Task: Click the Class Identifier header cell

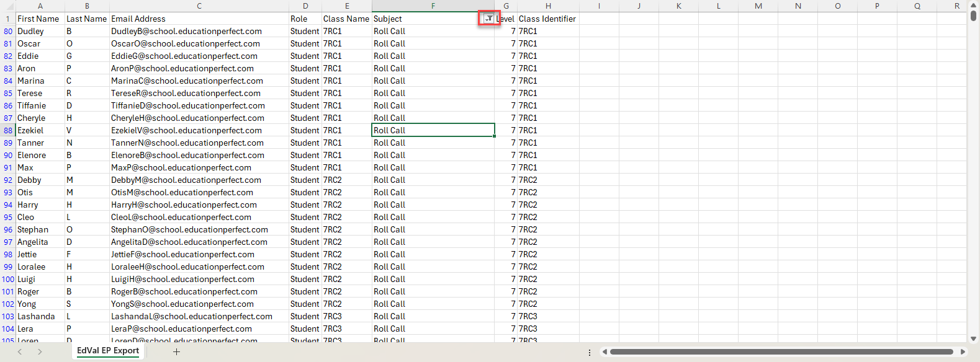Action: [x=549, y=19]
